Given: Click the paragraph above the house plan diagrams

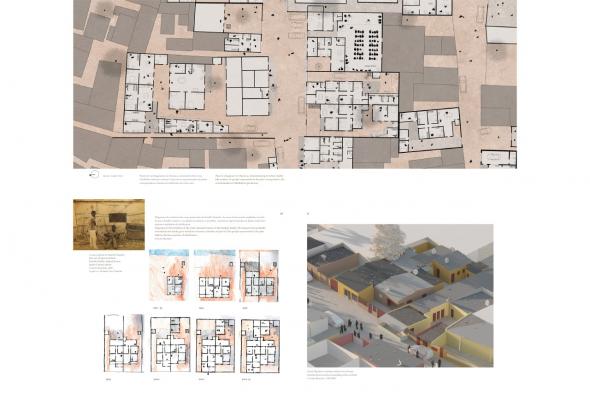Looking at the screenshot, I should (x=210, y=228).
